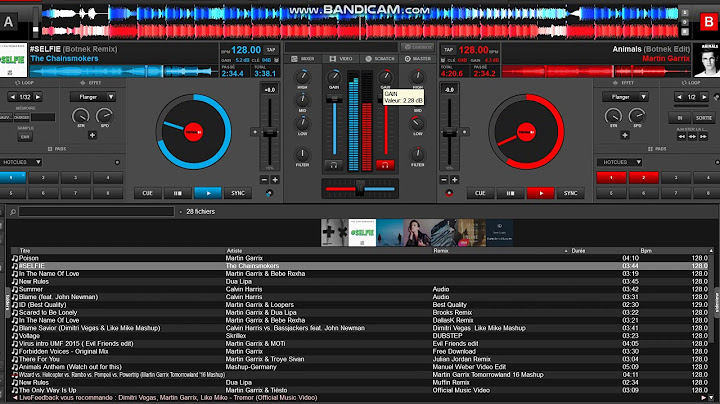Select the Poison track row

[x=360, y=258]
